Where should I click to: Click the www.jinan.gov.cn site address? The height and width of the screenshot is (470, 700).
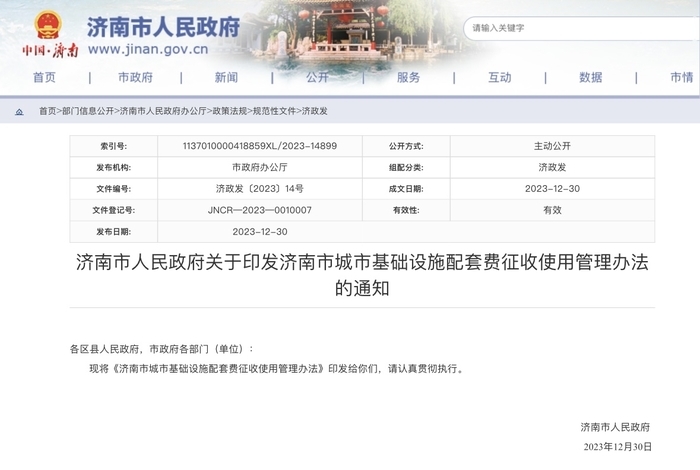point(148,50)
